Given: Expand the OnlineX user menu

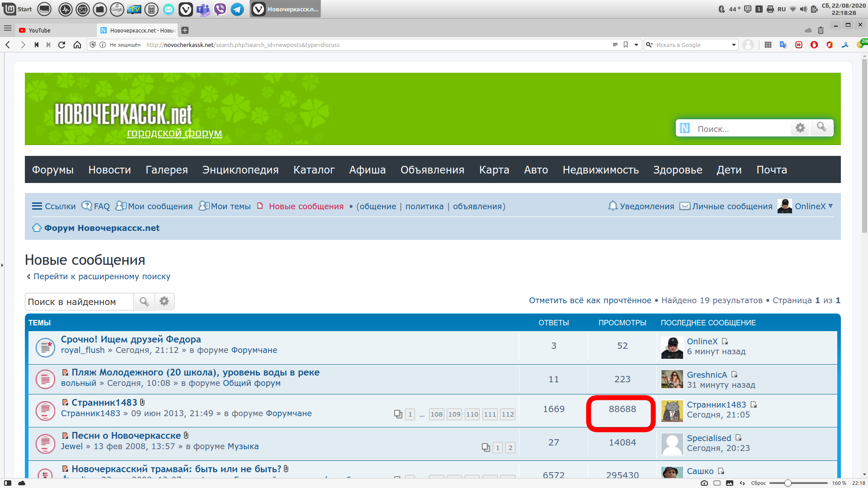Looking at the screenshot, I should point(805,206).
